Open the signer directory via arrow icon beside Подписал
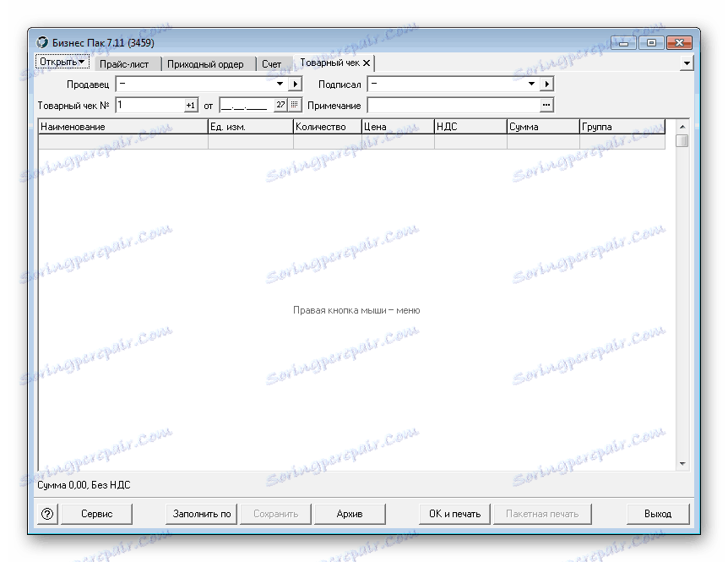The width and height of the screenshot is (728, 562). pyautogui.click(x=546, y=84)
